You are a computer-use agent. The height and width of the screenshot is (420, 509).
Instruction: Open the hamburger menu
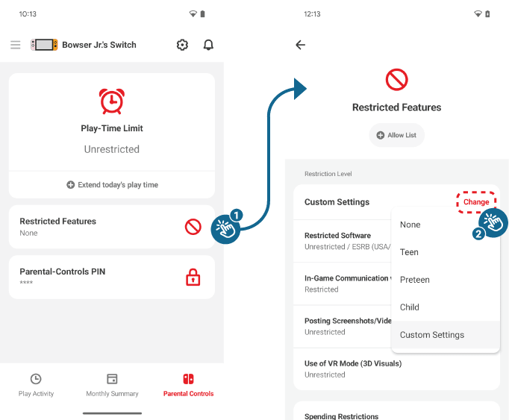point(15,45)
